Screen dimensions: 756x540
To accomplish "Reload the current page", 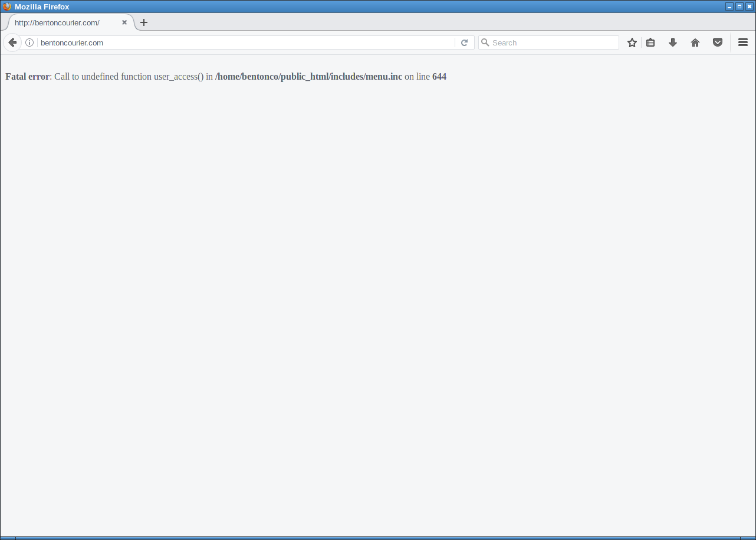I will point(464,42).
